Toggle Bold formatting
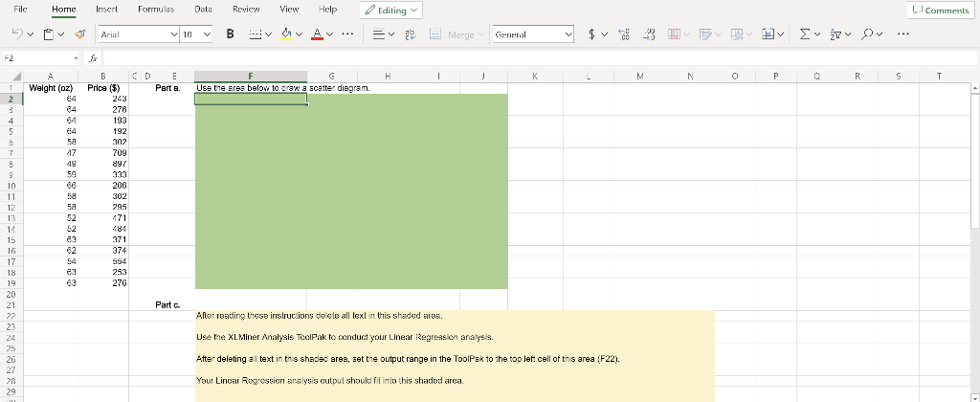Image resolution: width=980 pixels, height=402 pixels. click(230, 34)
